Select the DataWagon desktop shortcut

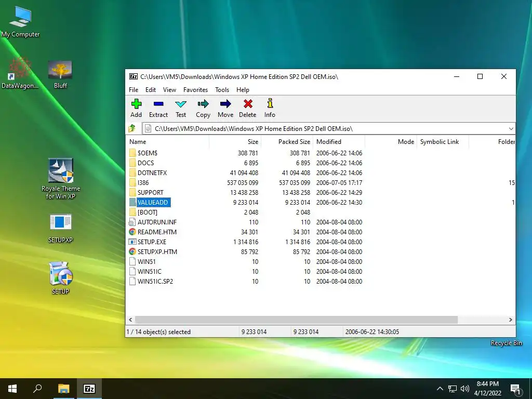click(20, 73)
